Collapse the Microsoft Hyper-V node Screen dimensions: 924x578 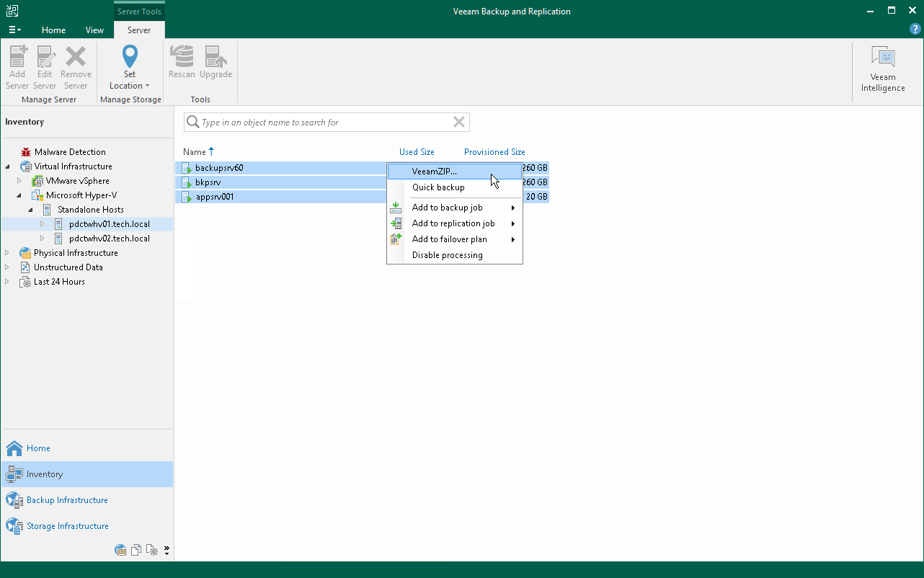click(x=19, y=195)
